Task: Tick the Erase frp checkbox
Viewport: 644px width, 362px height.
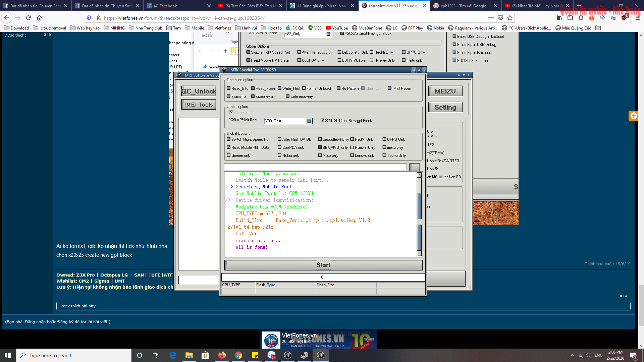Action: coord(229,97)
